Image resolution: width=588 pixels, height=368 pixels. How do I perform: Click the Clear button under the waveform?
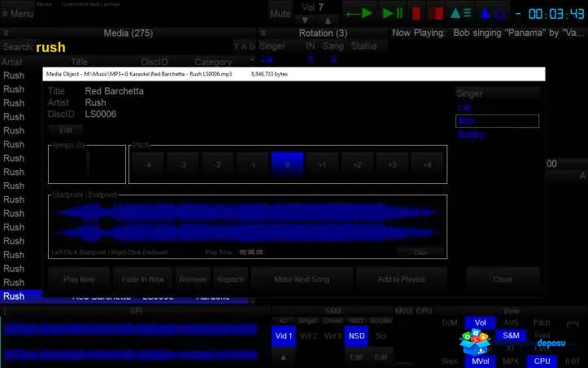click(420, 252)
